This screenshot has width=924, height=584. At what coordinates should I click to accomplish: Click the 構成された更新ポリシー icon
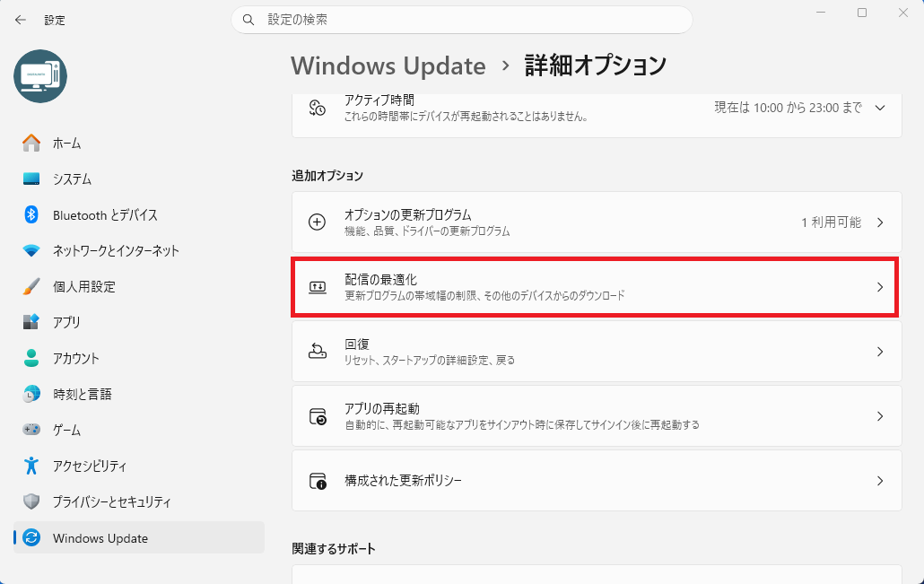(x=318, y=481)
